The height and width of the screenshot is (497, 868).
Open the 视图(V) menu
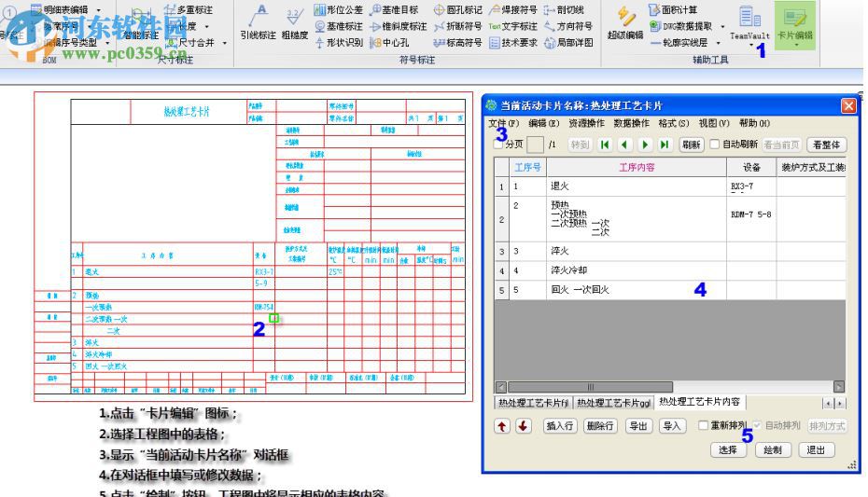(x=714, y=123)
